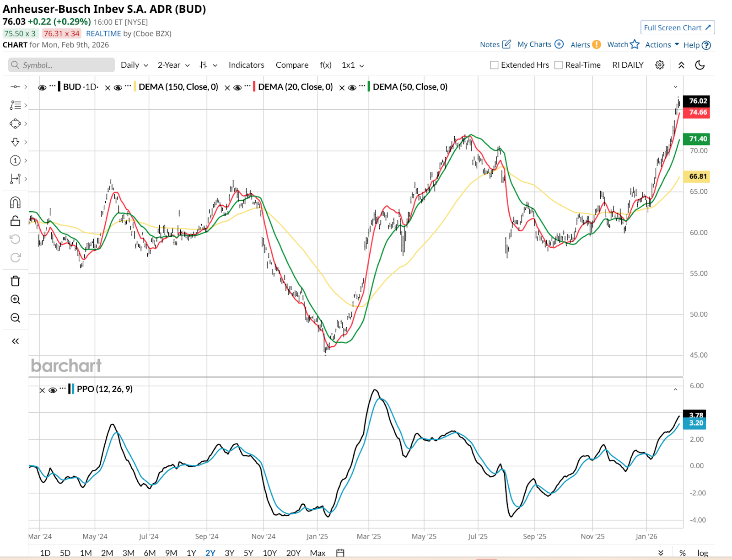The height and width of the screenshot is (560, 732).
Task: Click the RI DAILY template label
Action: [x=628, y=65]
